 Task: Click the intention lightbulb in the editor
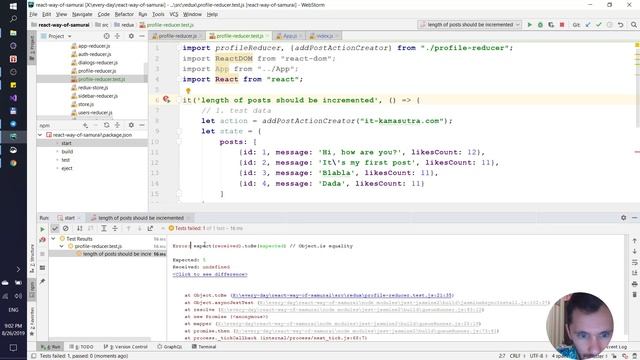188,91
